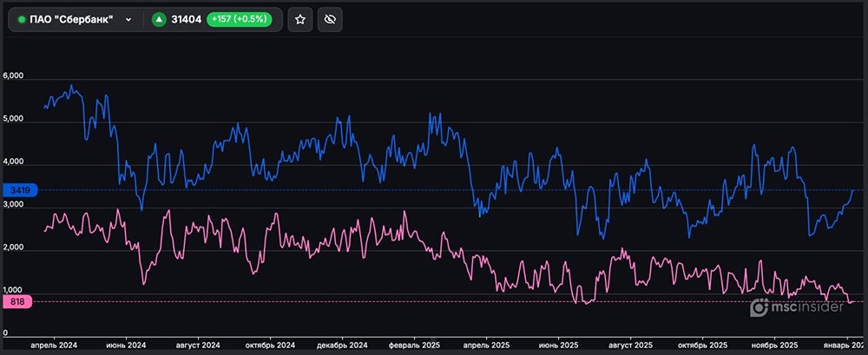The image size is (868, 355).
Task: Click the апрель 2024 axis label
Action: (x=54, y=345)
